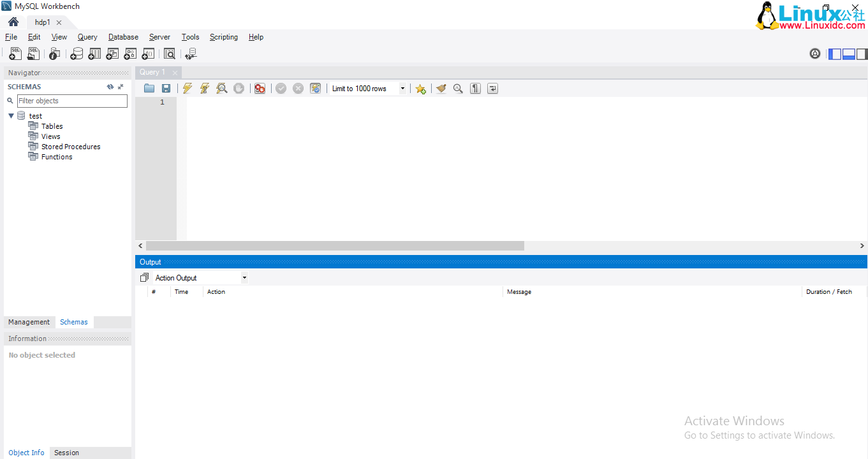The width and height of the screenshot is (868, 459).
Task: Click the Explain query magnifier-lightning icon
Action: pos(221,89)
